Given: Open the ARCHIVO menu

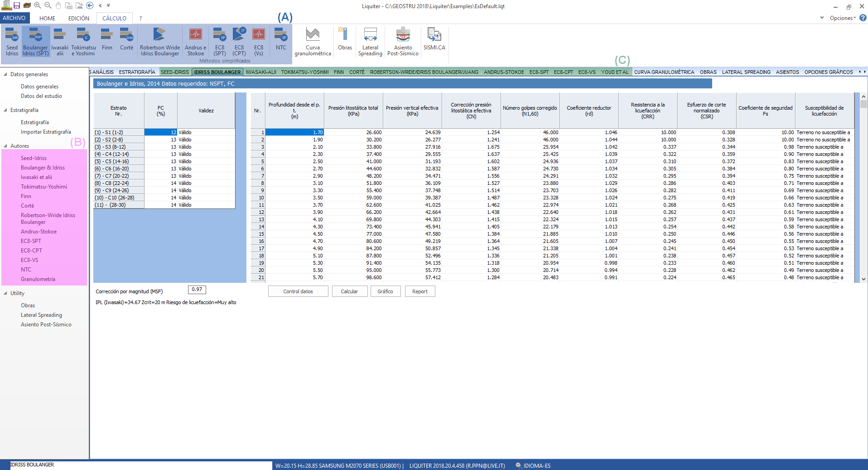Looking at the screenshot, I should pyautogui.click(x=14, y=18).
